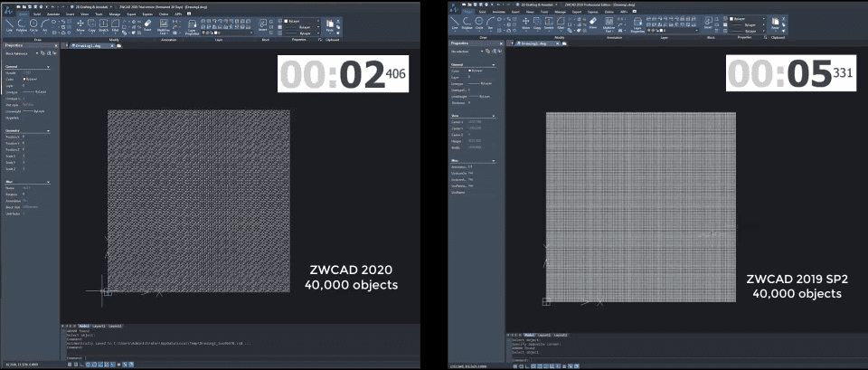Open Solid ribbon tab in ZWCAD 2020

[x=37, y=14]
